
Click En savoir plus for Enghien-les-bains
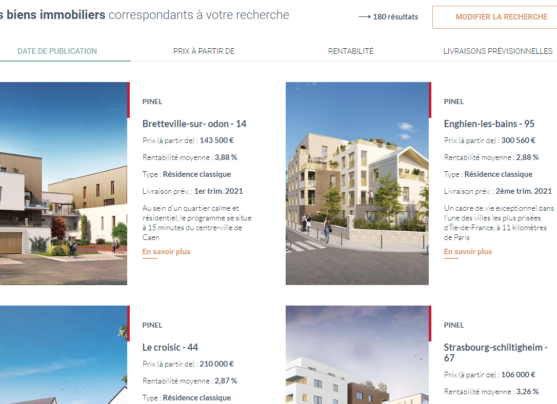468,252
